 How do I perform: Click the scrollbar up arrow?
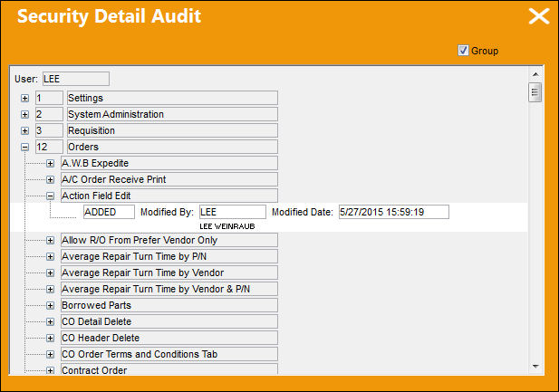click(535, 74)
